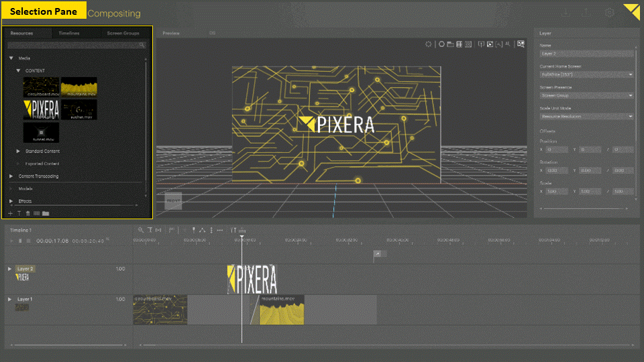Click the folder icon in Resources footer

coord(46,213)
